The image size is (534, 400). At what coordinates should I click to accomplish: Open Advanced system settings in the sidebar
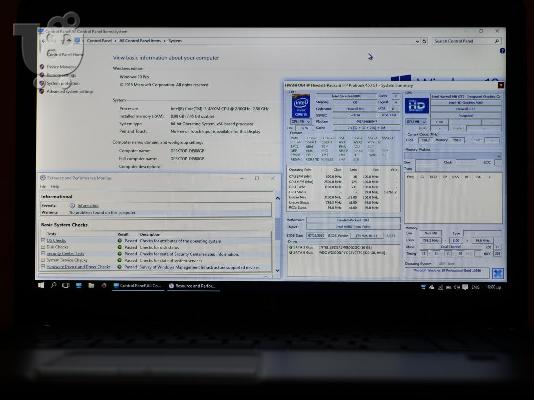70,92
